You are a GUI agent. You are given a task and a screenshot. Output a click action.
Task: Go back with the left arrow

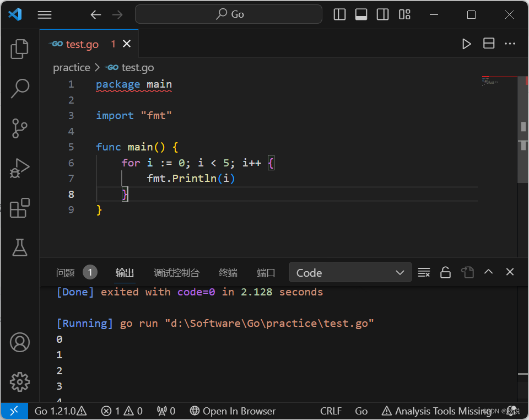click(95, 15)
